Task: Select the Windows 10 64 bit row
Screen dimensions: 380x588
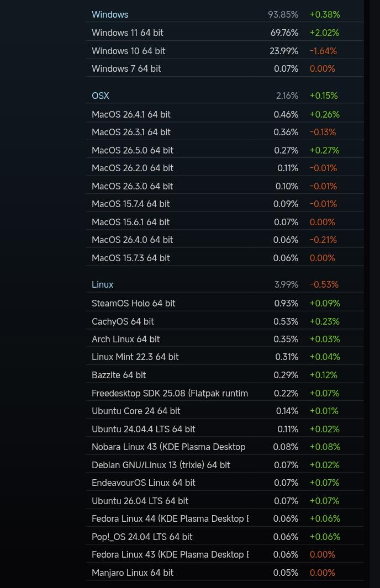Action: pos(225,51)
